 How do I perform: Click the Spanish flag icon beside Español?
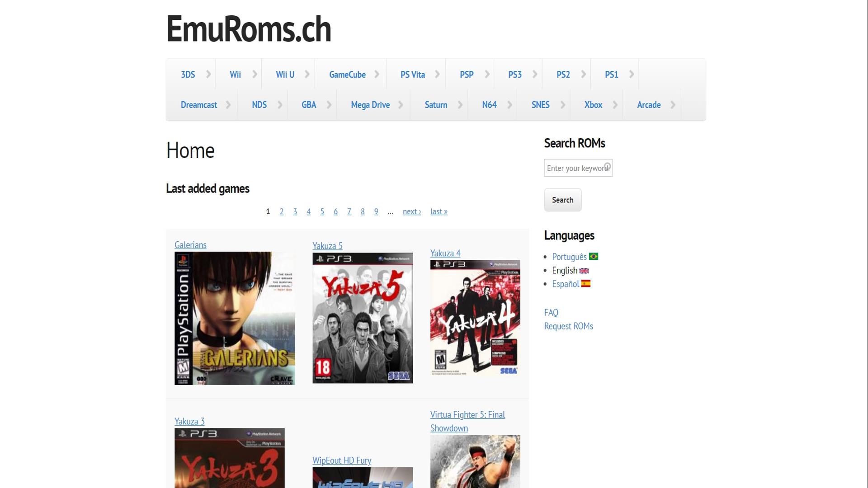click(x=586, y=283)
